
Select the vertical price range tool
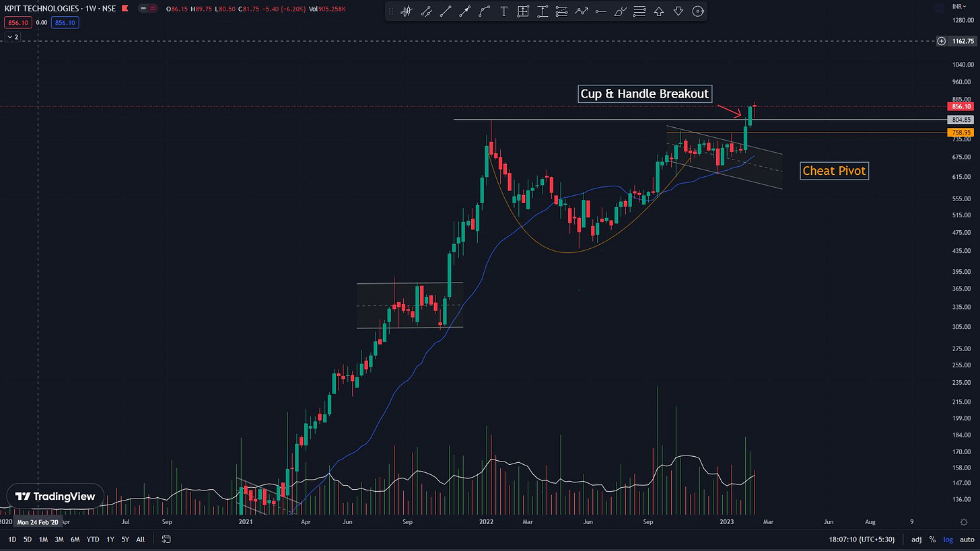542,11
